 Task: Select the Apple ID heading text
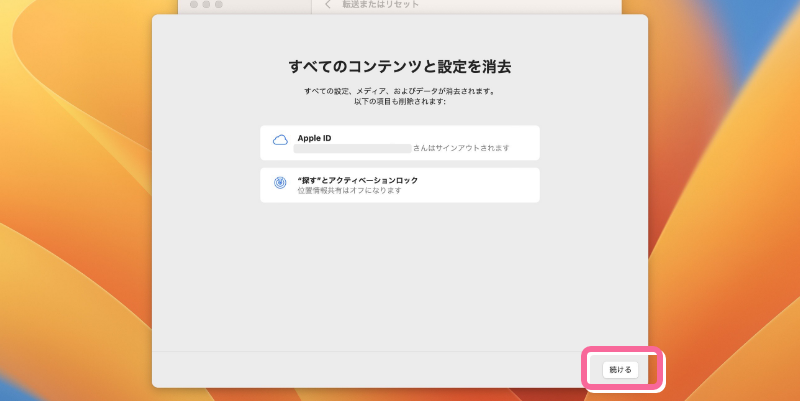click(314, 138)
